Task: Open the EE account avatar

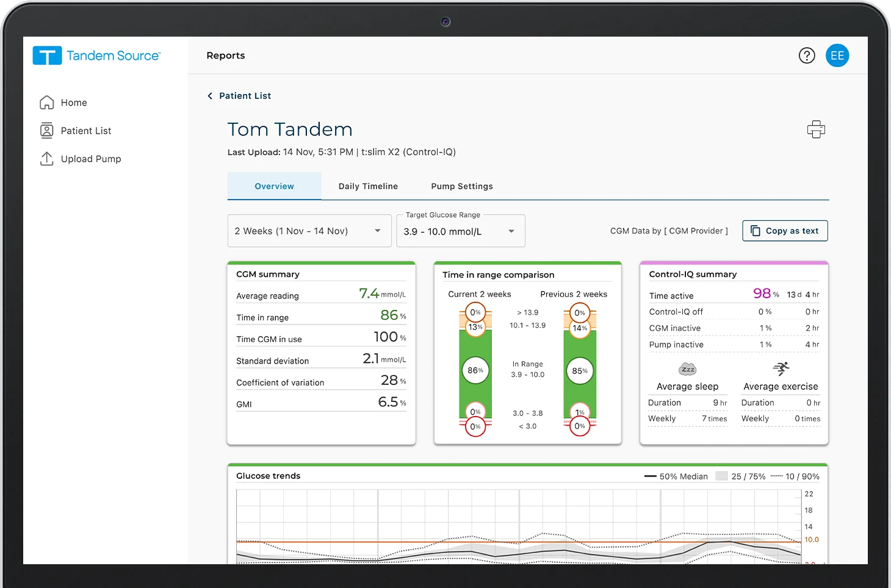Action: tap(837, 56)
